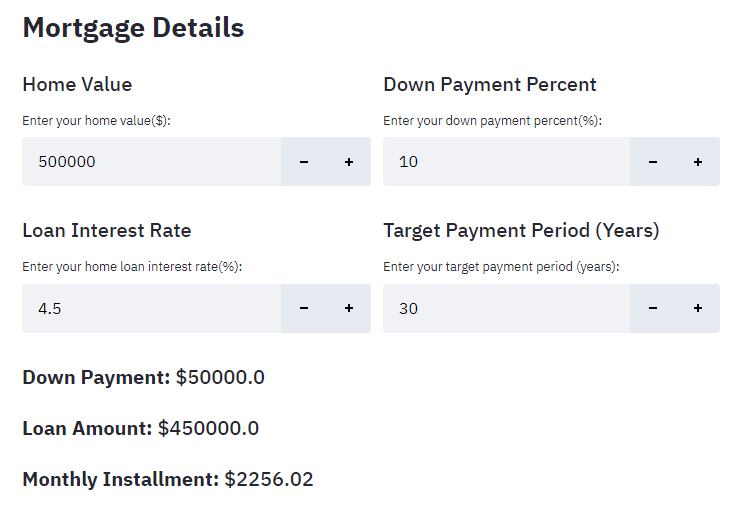The height and width of the screenshot is (516, 755).
Task: Raise the loan interest rate using plus
Action: click(x=349, y=309)
